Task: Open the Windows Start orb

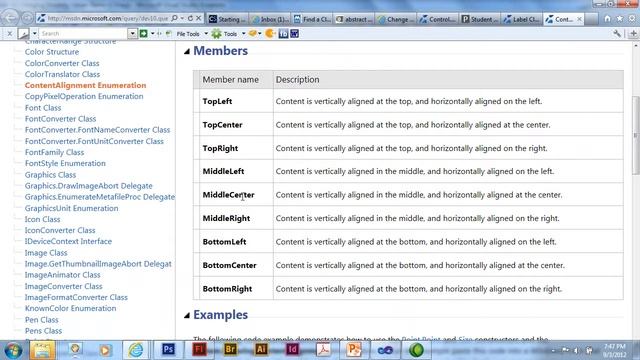Action: 13,350
